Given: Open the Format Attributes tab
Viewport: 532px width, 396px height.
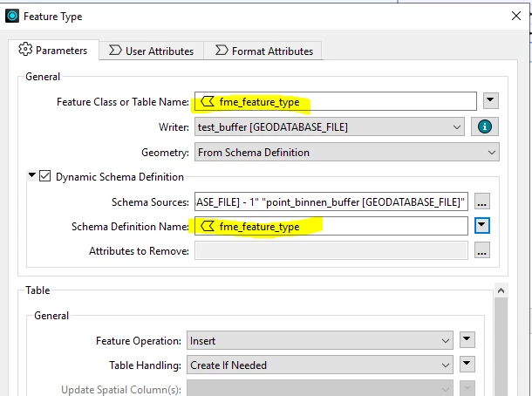Looking at the screenshot, I should pyautogui.click(x=264, y=51).
